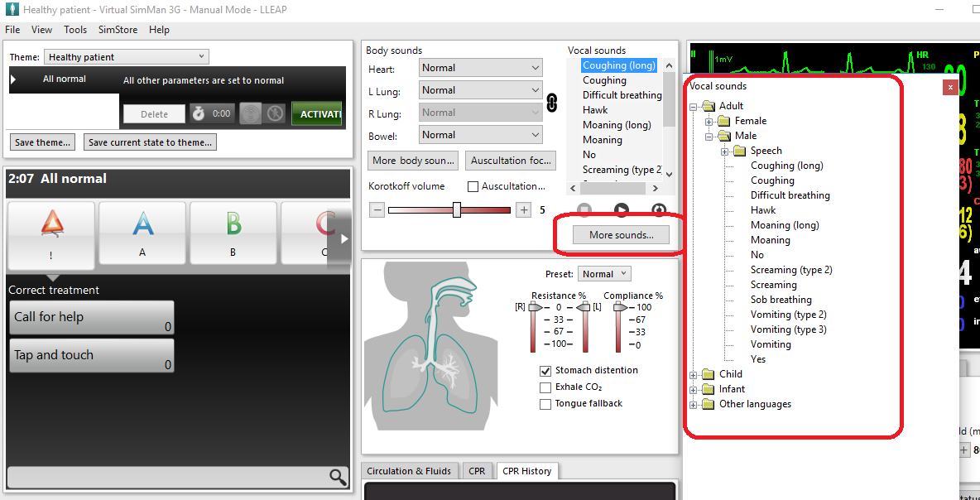
Task: Uncheck the Stomach distention checkbox
Action: pyautogui.click(x=545, y=371)
